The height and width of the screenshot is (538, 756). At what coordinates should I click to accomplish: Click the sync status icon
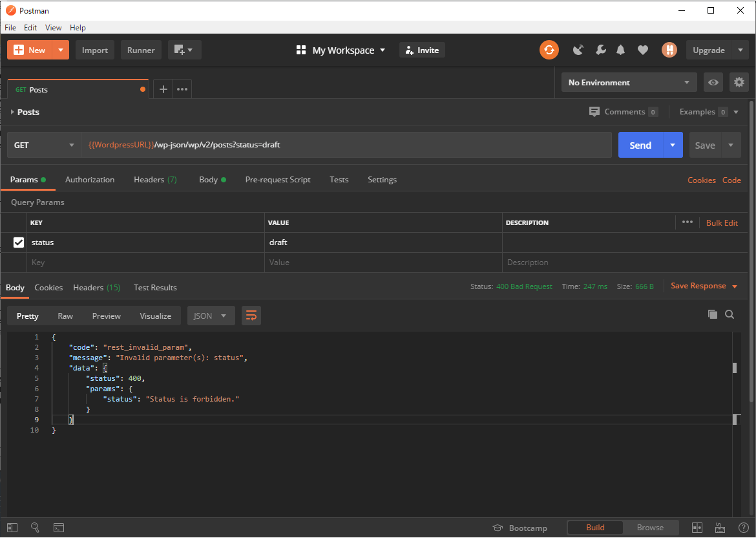(x=549, y=50)
